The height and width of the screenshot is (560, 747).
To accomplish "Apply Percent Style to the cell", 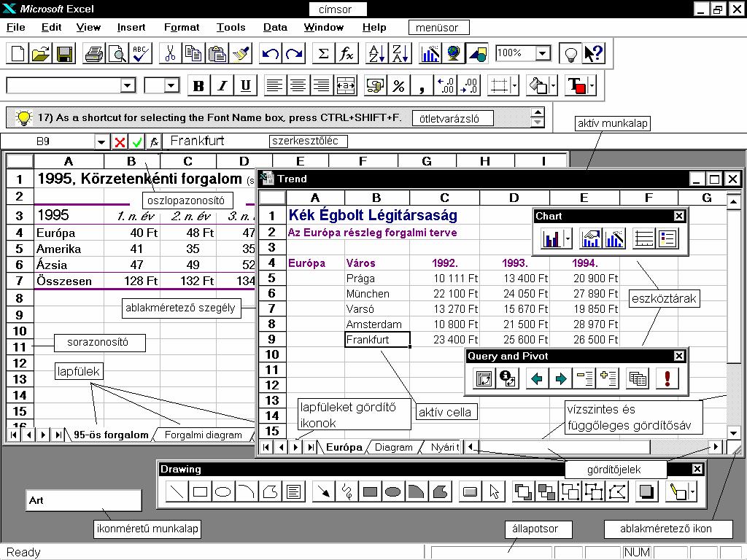I will coord(399,86).
